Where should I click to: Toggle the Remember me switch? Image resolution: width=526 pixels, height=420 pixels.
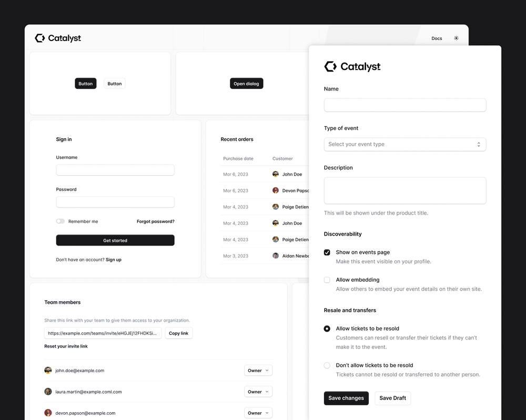(x=60, y=222)
